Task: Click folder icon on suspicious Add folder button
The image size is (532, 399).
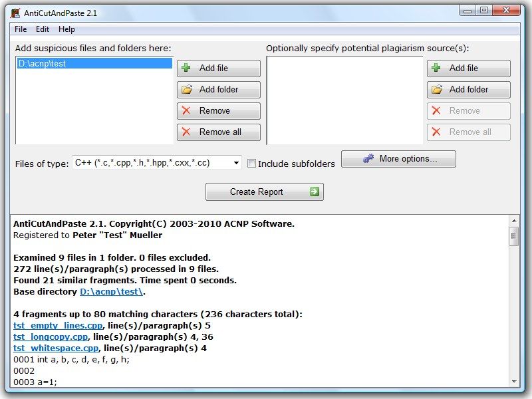Action: (187, 89)
